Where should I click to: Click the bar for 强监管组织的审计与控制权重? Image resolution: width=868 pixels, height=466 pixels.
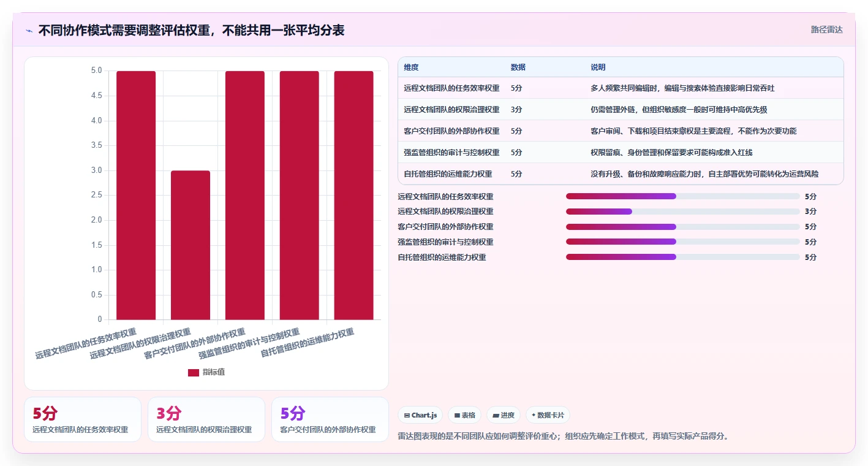pos(300,195)
